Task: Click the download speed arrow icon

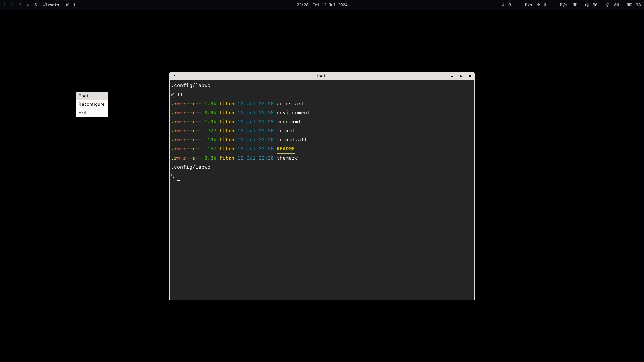Action: [503, 5]
